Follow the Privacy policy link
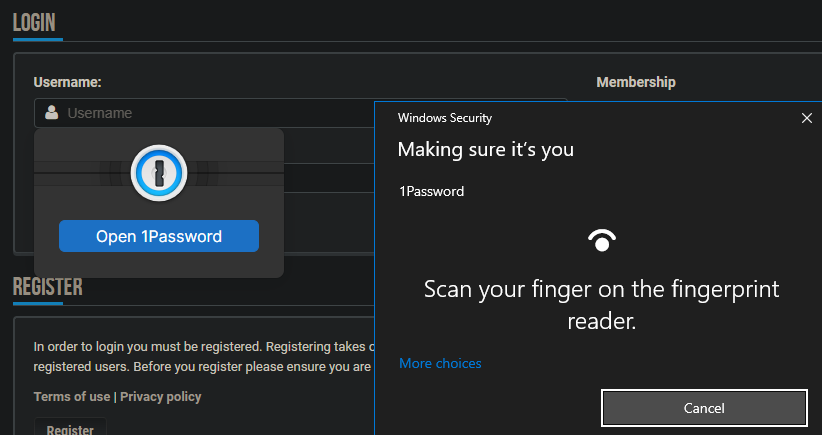 pyautogui.click(x=160, y=397)
